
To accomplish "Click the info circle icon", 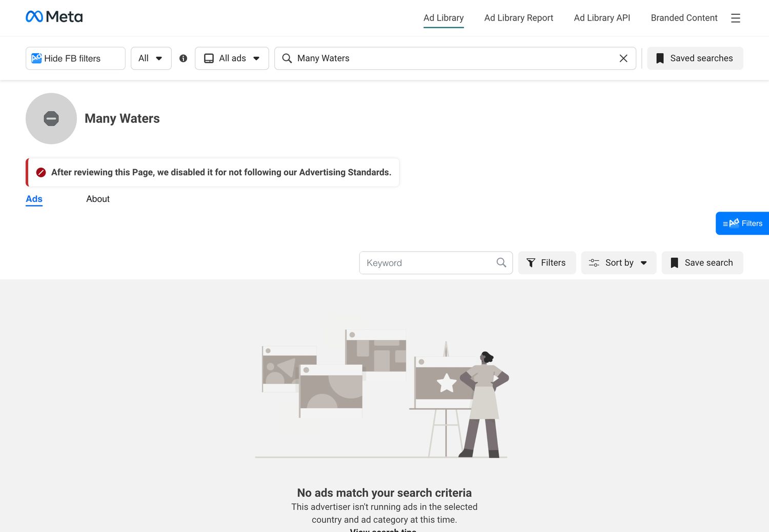I will pos(183,58).
